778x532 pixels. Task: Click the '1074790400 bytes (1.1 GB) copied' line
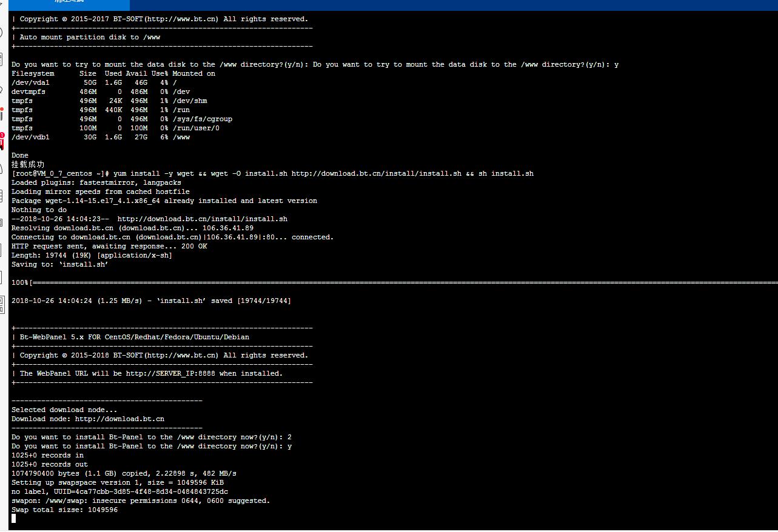tap(124, 473)
